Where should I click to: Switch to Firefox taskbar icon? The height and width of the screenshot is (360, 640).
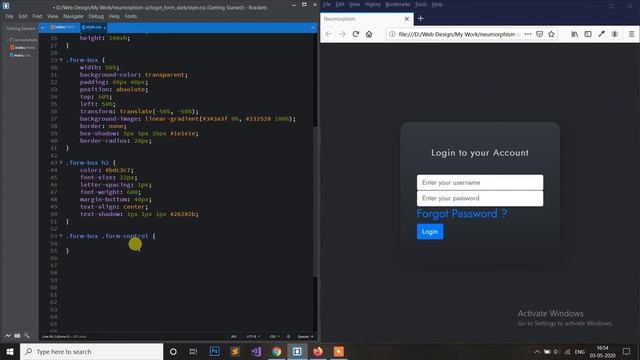(318, 351)
